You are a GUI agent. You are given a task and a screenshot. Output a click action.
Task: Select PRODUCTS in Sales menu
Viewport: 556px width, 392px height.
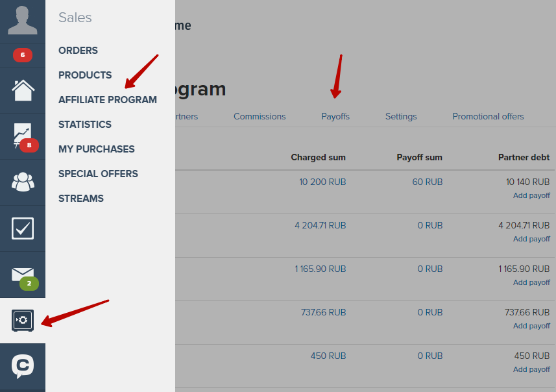tap(85, 75)
